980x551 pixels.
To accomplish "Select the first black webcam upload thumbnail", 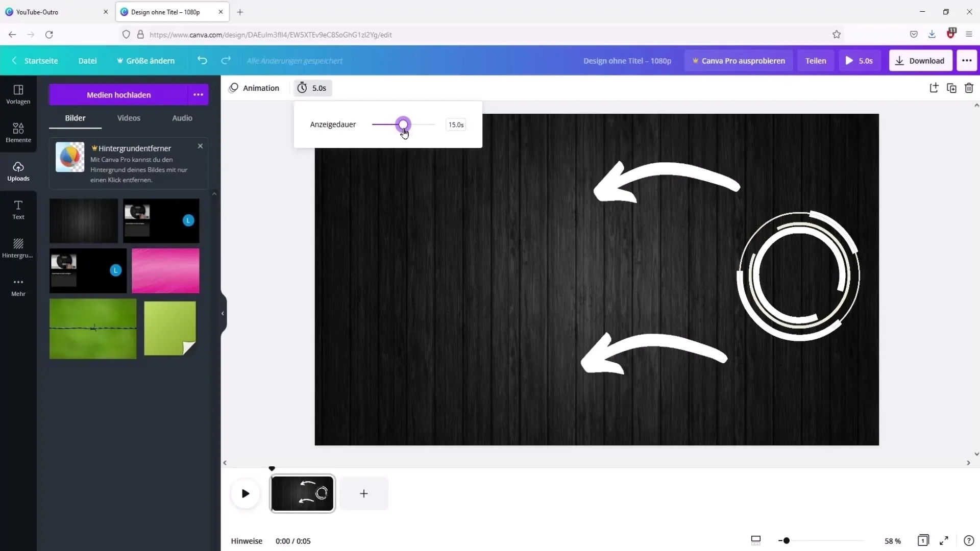I will click(161, 220).
